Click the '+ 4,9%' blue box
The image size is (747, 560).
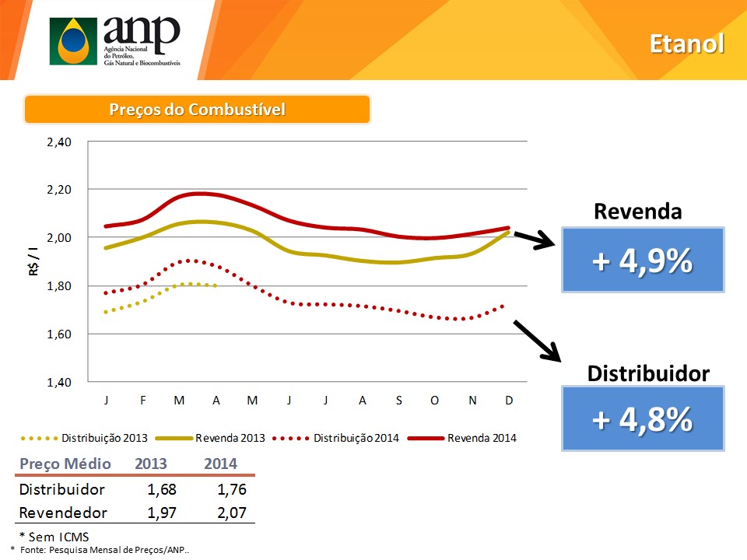643,260
